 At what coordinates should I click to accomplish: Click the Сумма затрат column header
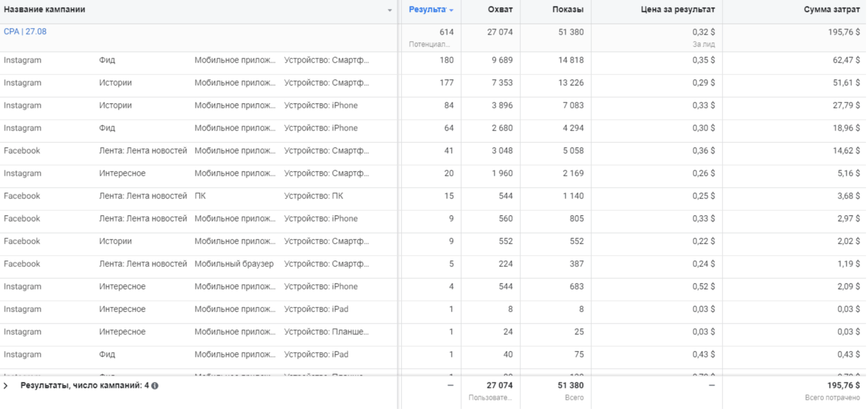[x=832, y=9]
